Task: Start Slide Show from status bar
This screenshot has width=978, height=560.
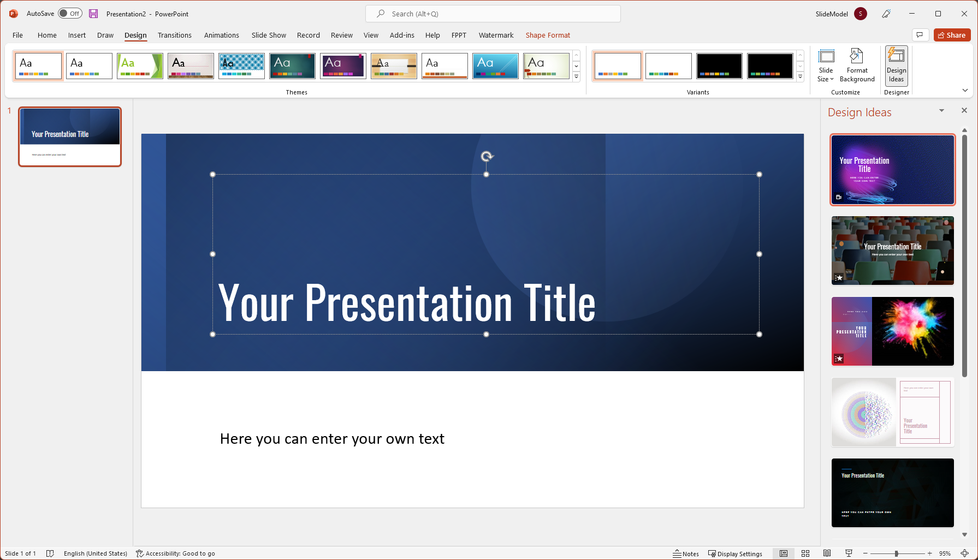Action: (849, 553)
